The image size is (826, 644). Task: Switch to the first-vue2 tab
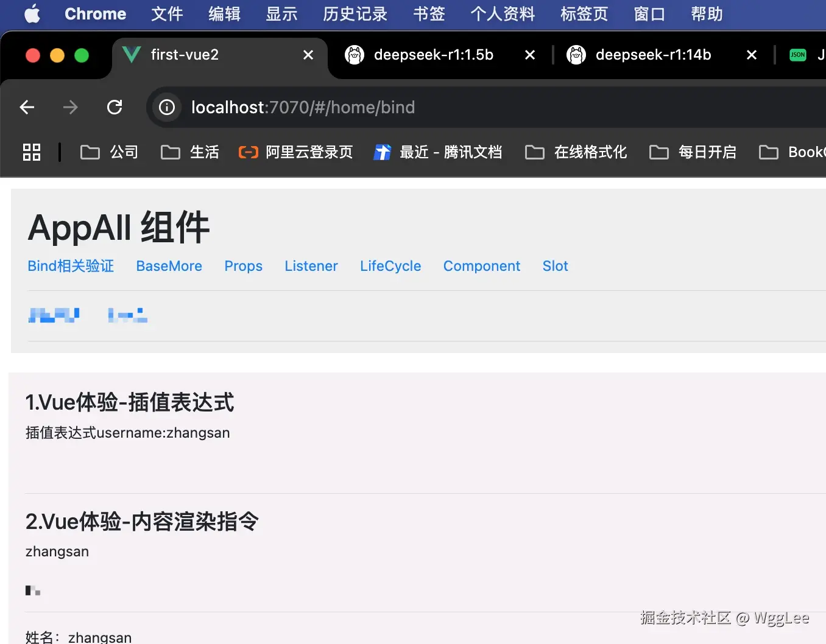coord(219,55)
